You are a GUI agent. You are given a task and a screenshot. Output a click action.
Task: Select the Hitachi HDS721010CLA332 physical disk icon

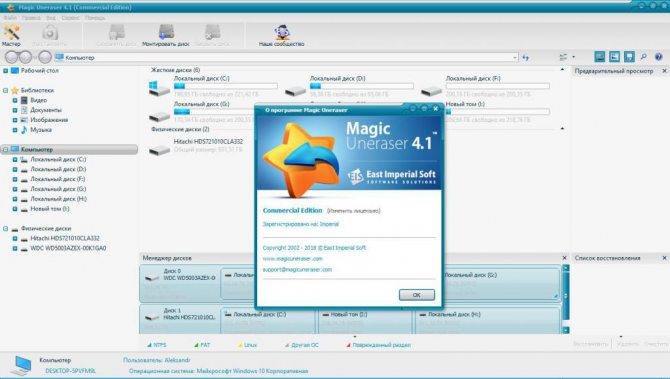[159, 150]
